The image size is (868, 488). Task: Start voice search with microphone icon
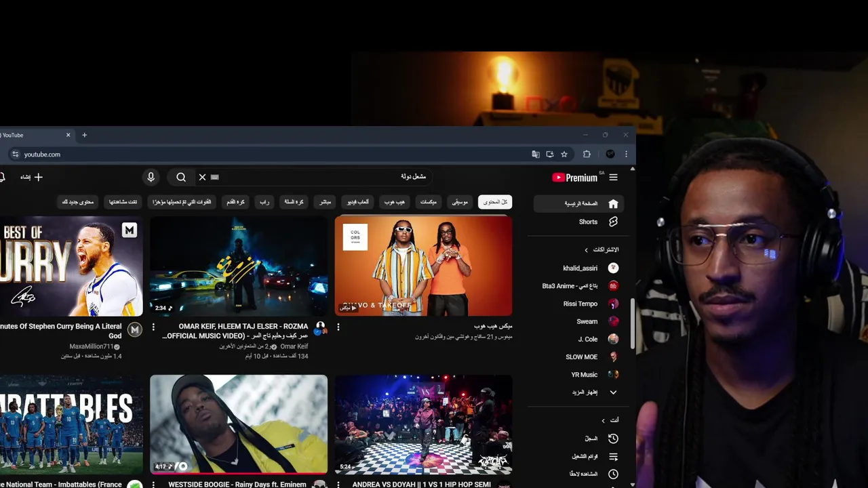[x=151, y=177]
